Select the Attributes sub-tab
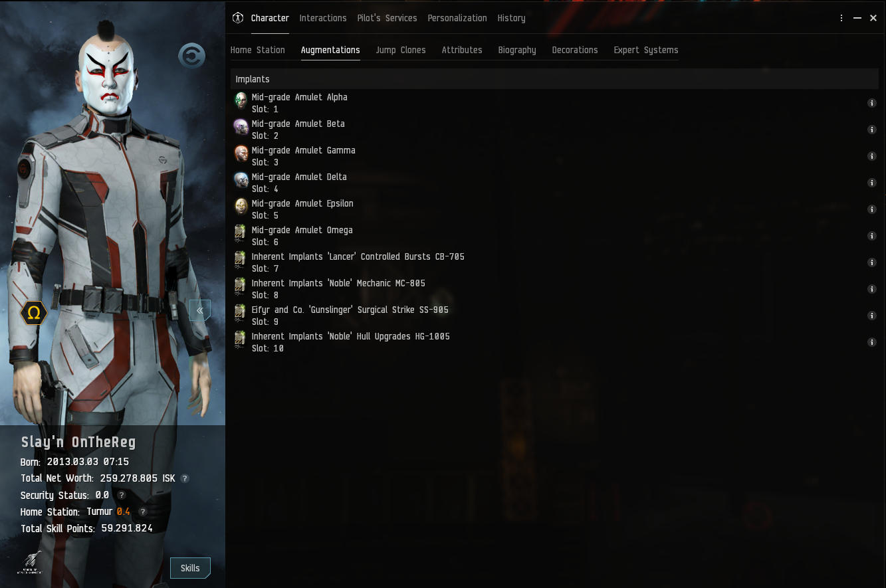The width and height of the screenshot is (886, 588). [462, 50]
